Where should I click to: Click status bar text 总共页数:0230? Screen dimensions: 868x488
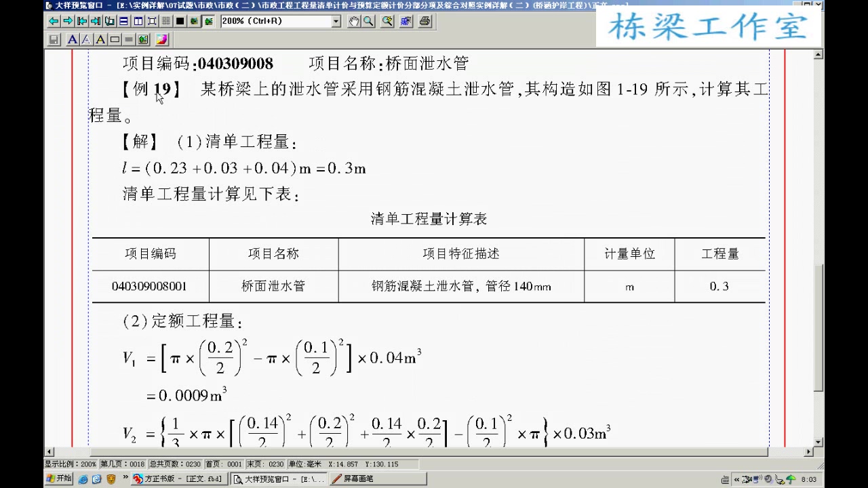click(x=176, y=464)
